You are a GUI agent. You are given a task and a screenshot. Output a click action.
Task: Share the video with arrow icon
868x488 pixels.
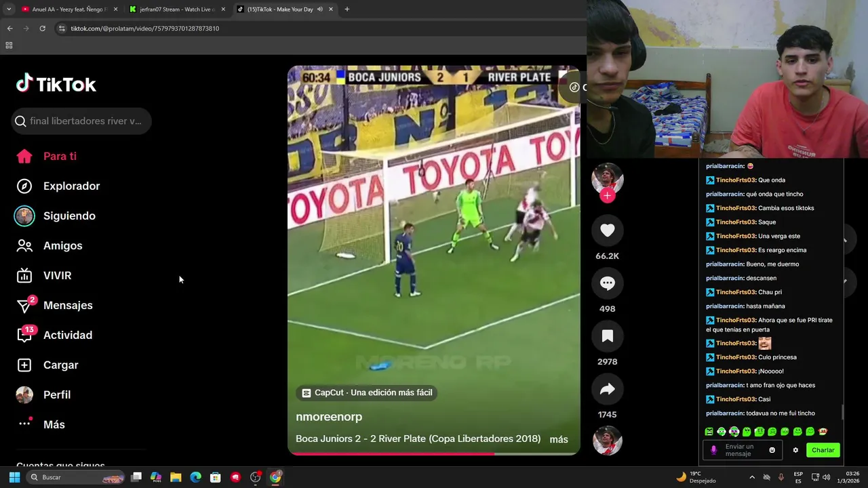pyautogui.click(x=608, y=389)
